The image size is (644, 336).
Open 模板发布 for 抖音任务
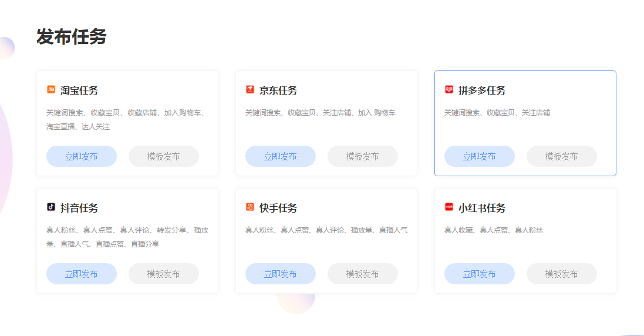click(x=164, y=274)
